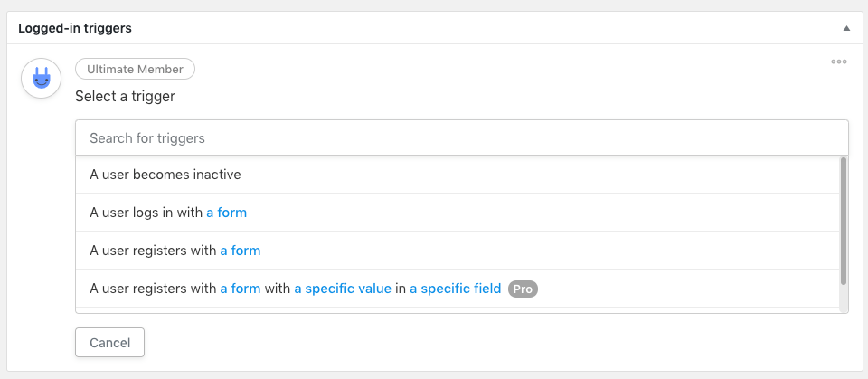Screen dimensions: 868x379
Task: Click the trigger list scrollbar thumb
Action: pyautogui.click(x=844, y=221)
